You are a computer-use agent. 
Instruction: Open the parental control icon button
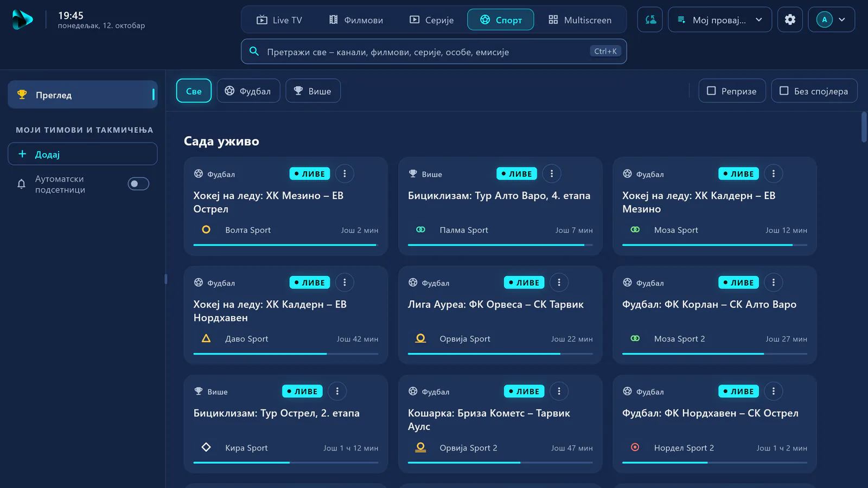click(x=650, y=20)
